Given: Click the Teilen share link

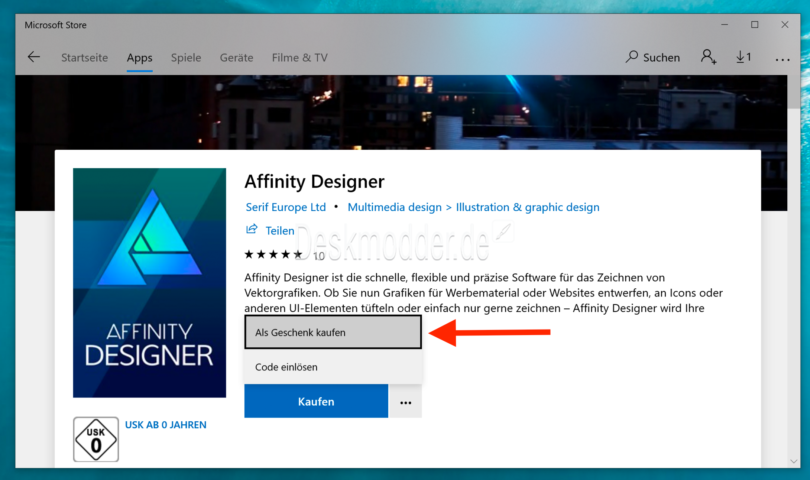Looking at the screenshot, I should (x=270, y=230).
